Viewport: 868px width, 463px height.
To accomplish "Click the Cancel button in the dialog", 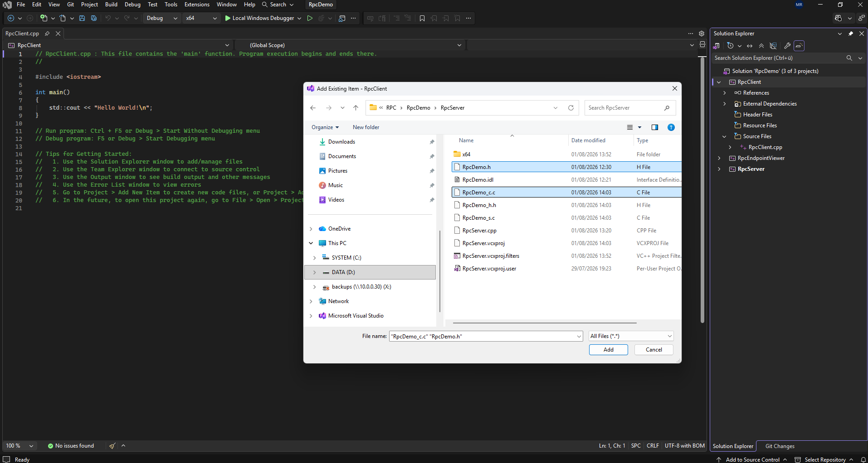I will (x=653, y=350).
